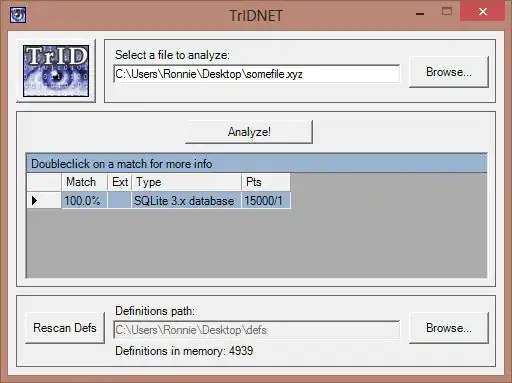Select the 100.0% match cell

click(x=84, y=201)
